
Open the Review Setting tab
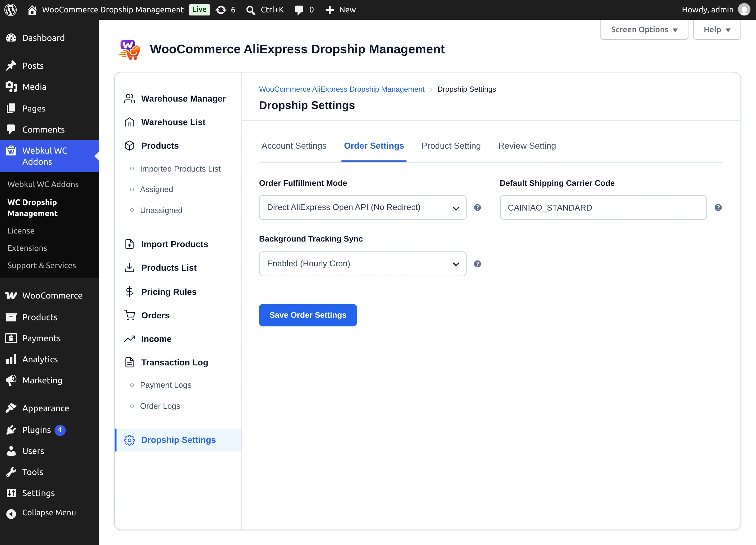pos(527,146)
